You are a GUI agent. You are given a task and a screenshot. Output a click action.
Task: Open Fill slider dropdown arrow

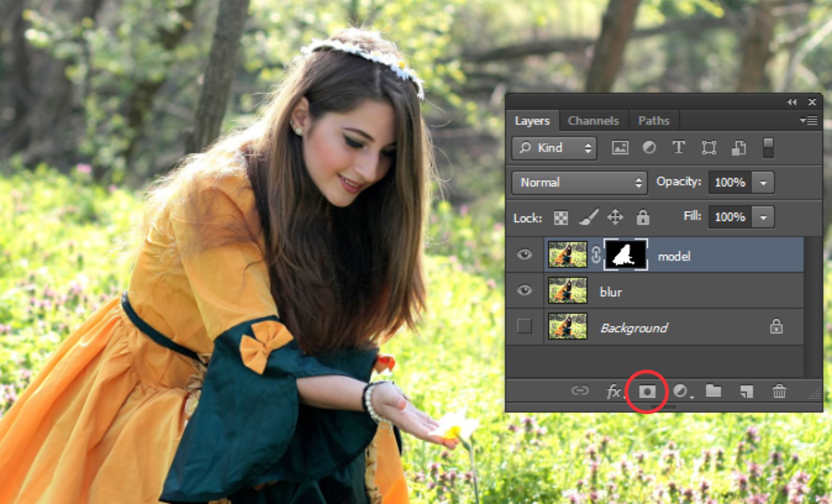[763, 217]
